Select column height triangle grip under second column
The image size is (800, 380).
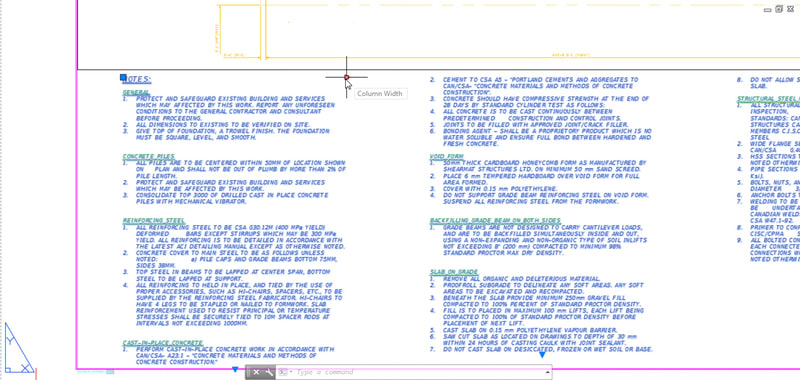click(542, 355)
